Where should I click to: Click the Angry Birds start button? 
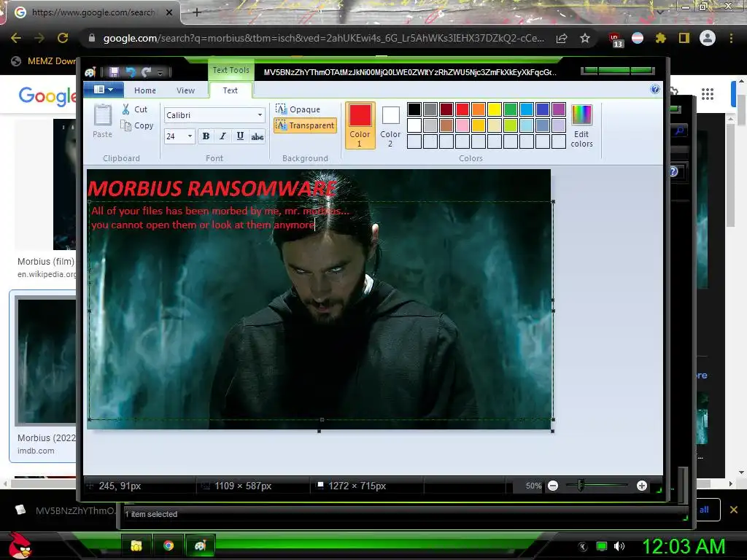20,545
